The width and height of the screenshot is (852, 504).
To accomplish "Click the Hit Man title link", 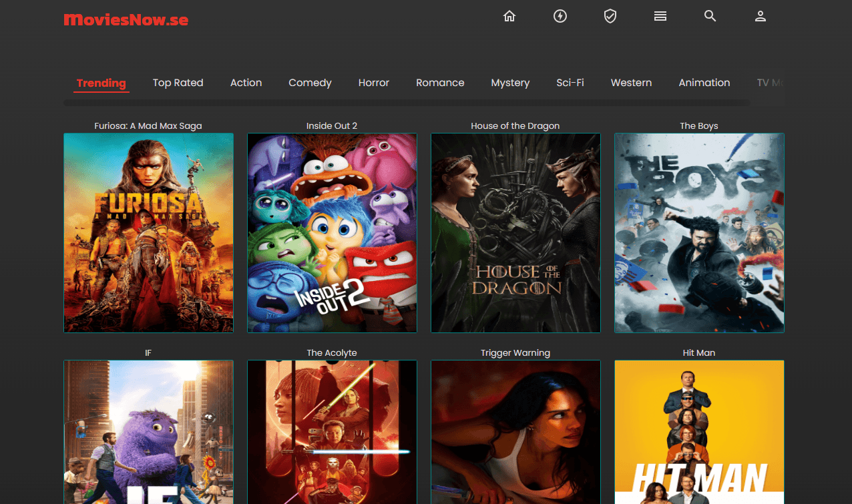I will (x=698, y=352).
